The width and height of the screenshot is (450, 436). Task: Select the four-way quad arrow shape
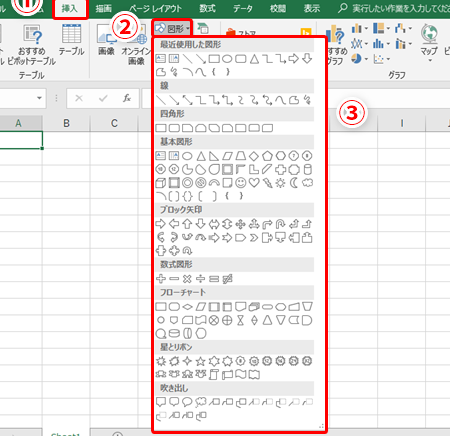(x=241, y=224)
